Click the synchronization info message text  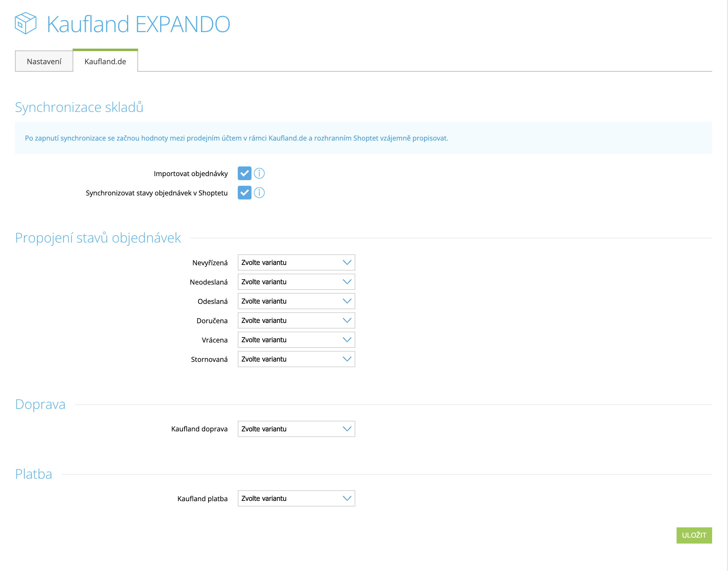tap(236, 138)
